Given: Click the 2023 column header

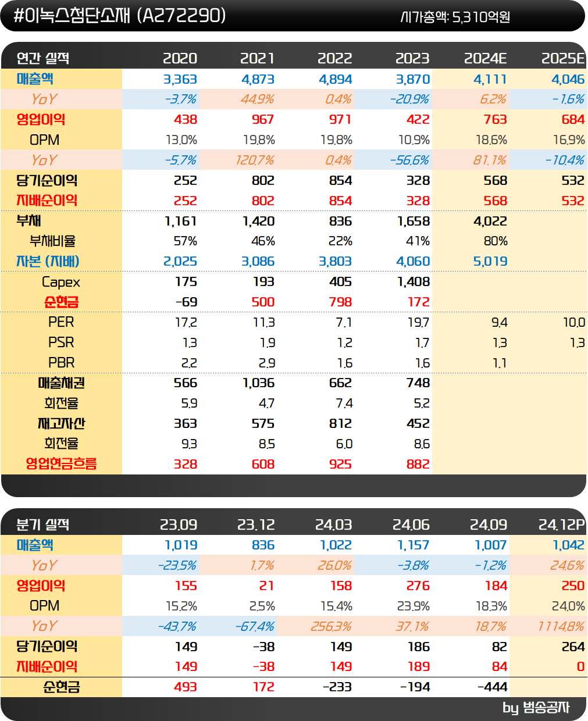Looking at the screenshot, I should tap(412, 59).
